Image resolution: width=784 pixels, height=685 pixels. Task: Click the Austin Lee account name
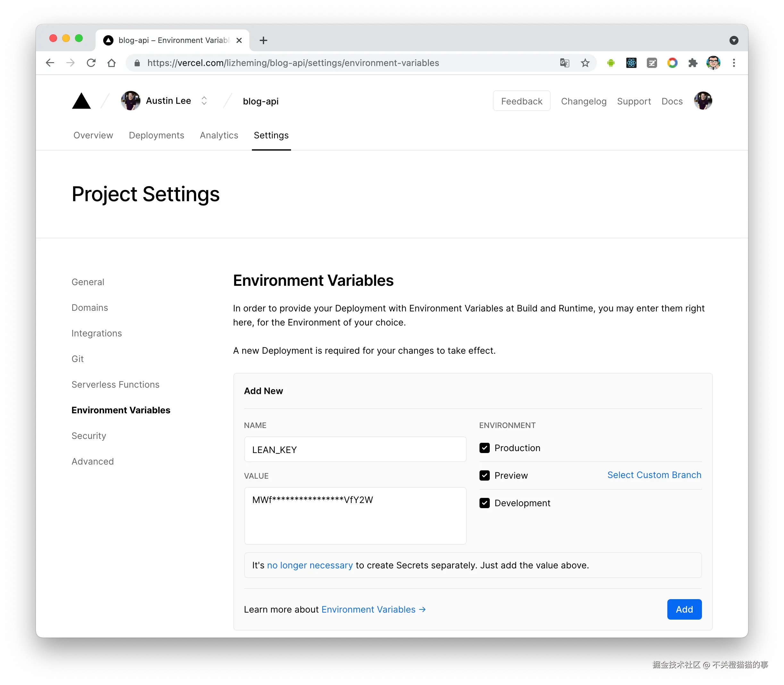coord(168,101)
